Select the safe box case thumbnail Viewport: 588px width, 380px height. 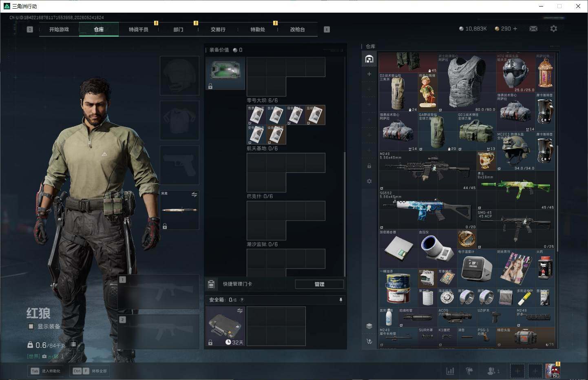click(x=225, y=326)
